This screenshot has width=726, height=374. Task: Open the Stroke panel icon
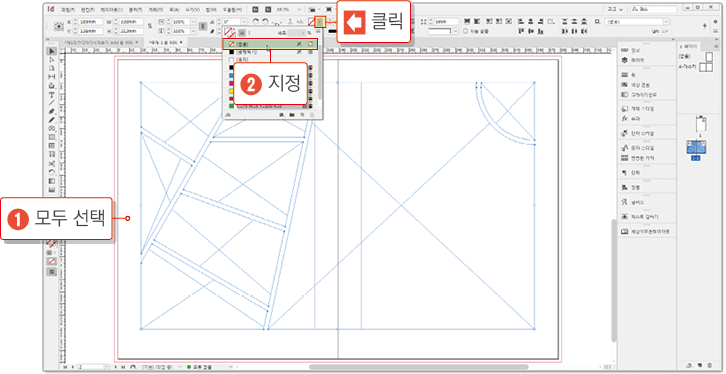[x=624, y=75]
